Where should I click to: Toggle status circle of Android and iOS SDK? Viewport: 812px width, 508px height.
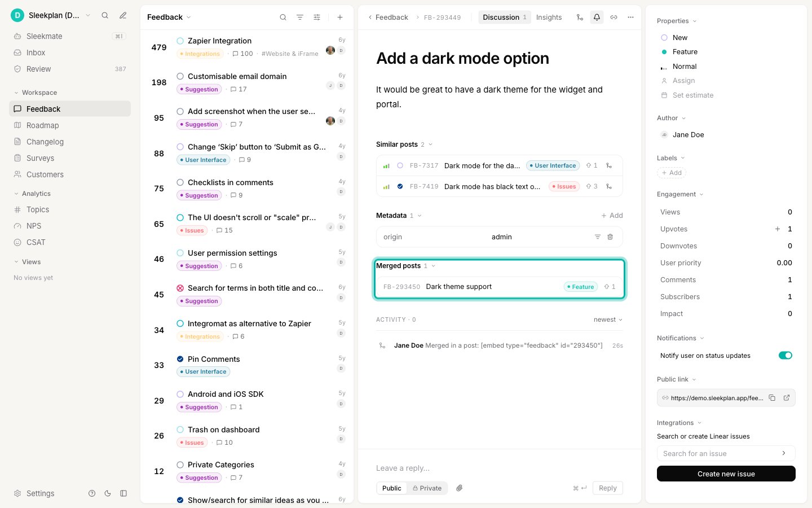coord(180,394)
